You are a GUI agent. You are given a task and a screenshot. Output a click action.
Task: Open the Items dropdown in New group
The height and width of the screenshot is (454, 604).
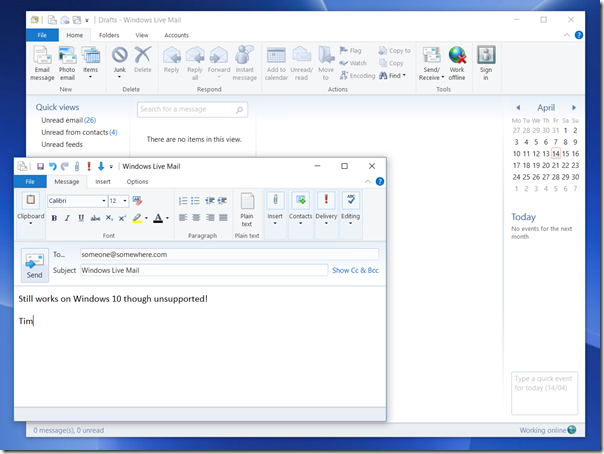91,63
